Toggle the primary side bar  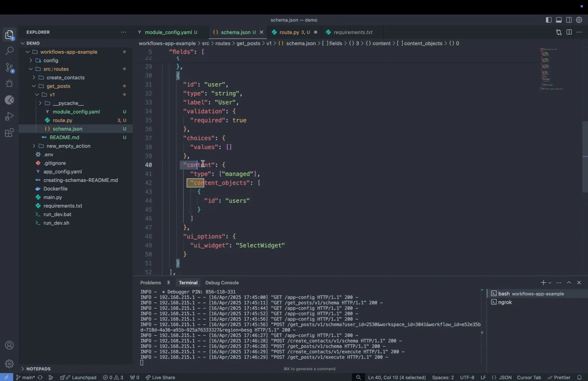coord(549,20)
